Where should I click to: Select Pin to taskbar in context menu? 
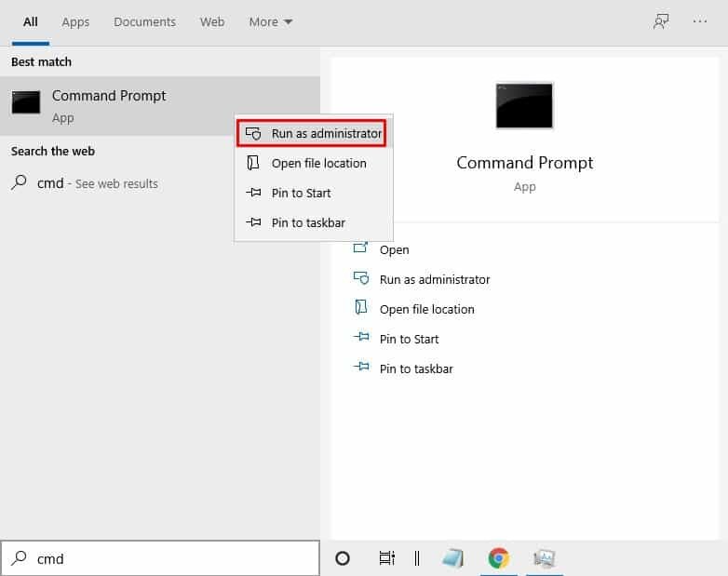(314, 222)
